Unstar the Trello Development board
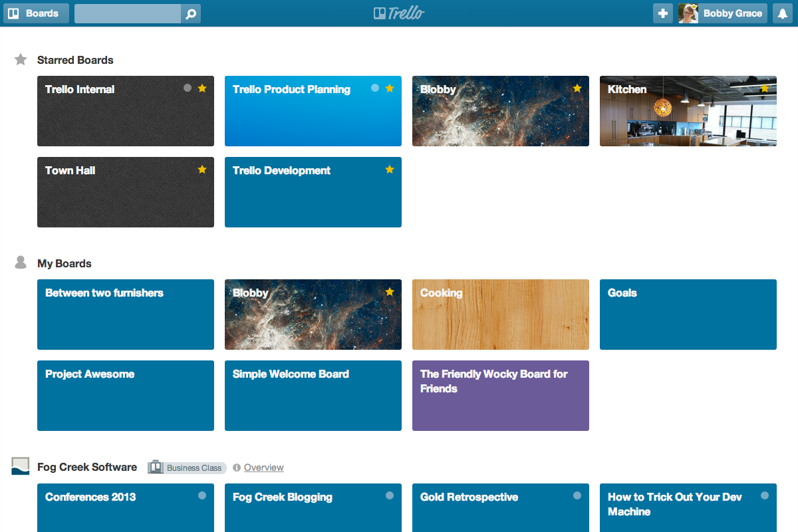798x532 pixels. (x=390, y=169)
